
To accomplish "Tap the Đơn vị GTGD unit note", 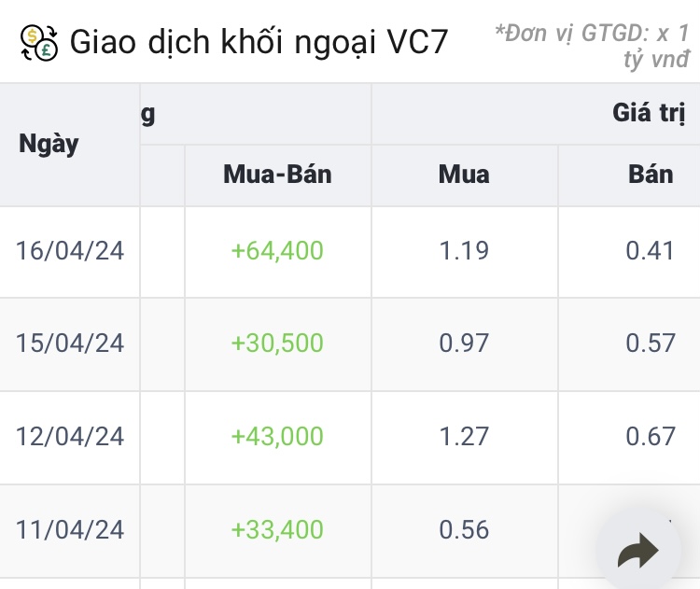I will coord(595,45).
